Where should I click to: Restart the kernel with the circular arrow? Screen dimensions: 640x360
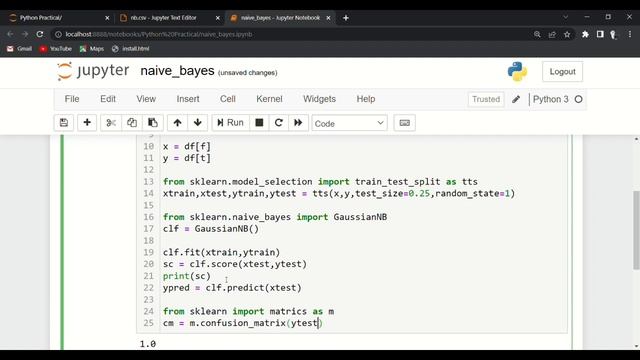click(x=279, y=123)
